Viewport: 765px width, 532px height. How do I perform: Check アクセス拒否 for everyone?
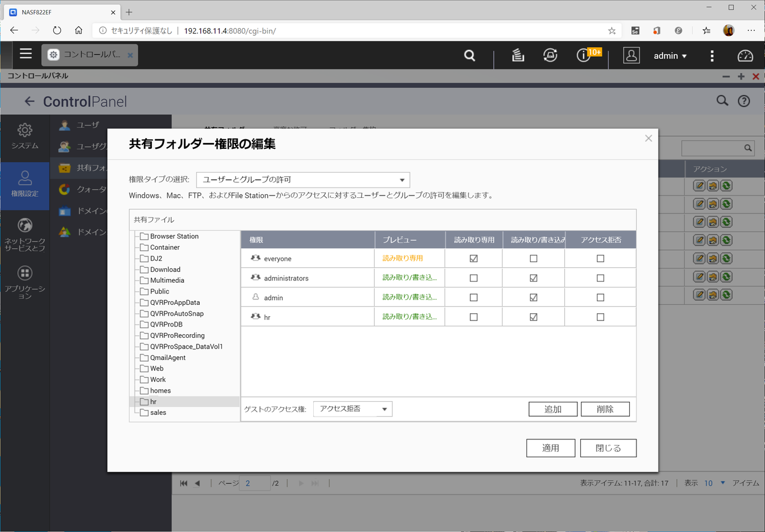tap(600, 258)
